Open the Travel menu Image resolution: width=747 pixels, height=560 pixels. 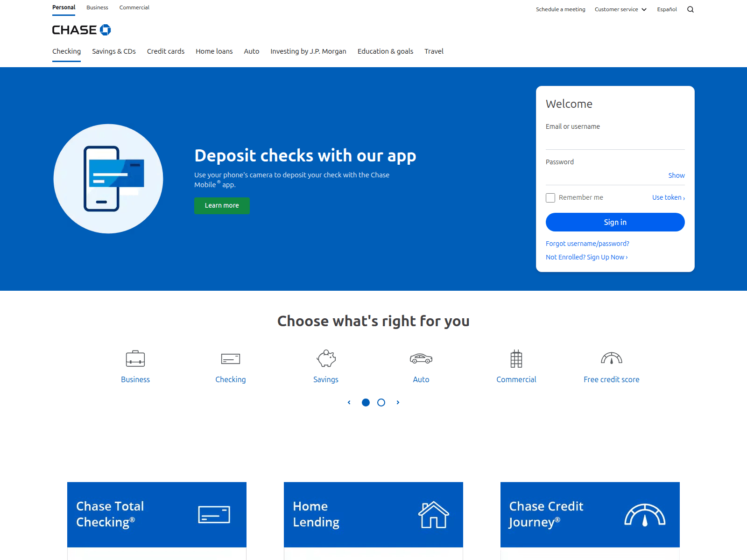point(434,51)
